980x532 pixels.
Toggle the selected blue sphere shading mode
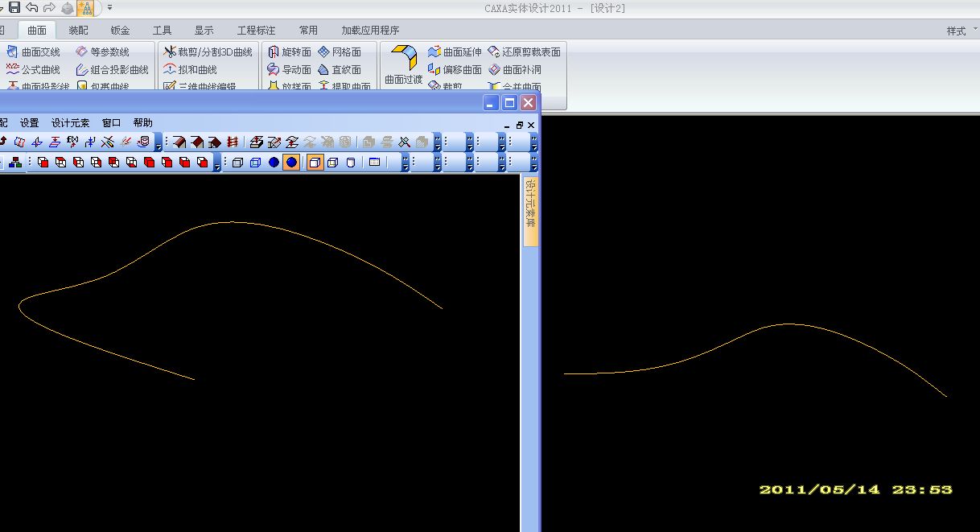click(291, 163)
